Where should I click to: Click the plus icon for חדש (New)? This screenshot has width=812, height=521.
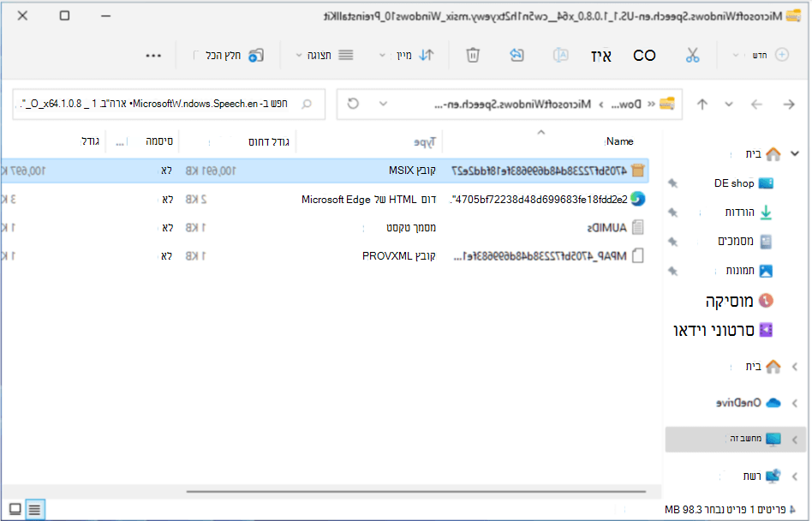[x=781, y=55]
